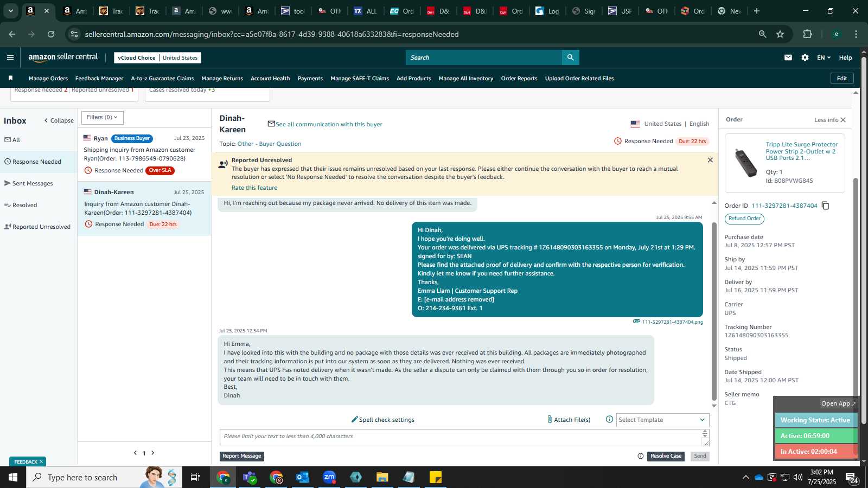Copy the Order ID with copy icon

[x=825, y=206]
